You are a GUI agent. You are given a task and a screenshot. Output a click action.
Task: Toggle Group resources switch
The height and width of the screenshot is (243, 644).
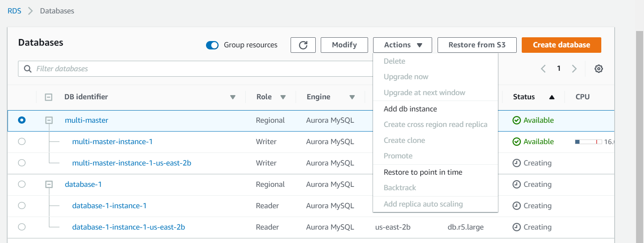pyautogui.click(x=213, y=45)
